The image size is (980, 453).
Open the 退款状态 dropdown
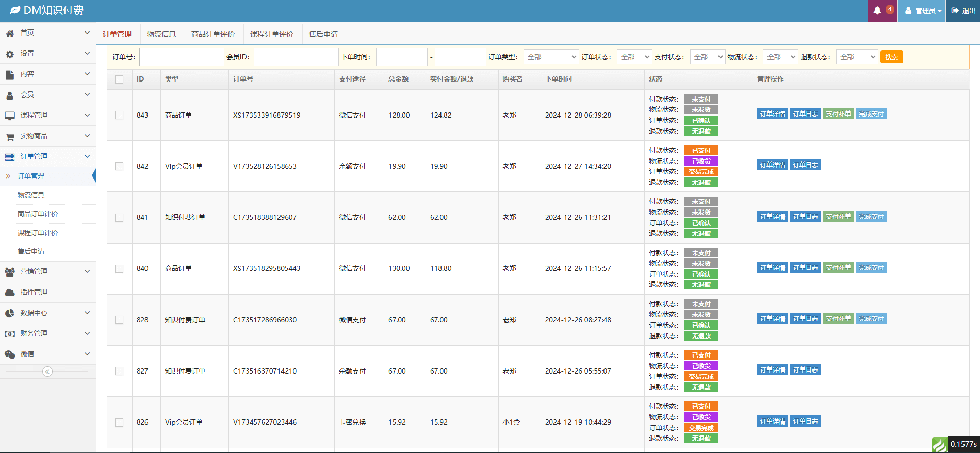(857, 57)
